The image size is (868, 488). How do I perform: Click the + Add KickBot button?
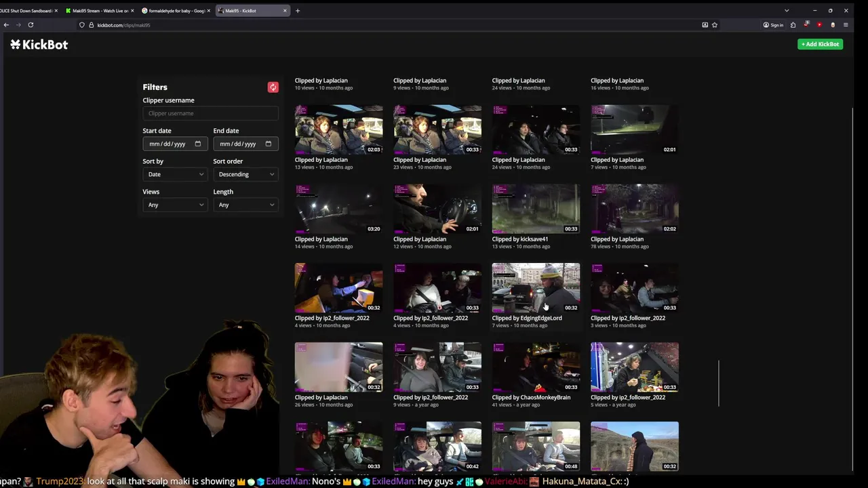tap(820, 44)
